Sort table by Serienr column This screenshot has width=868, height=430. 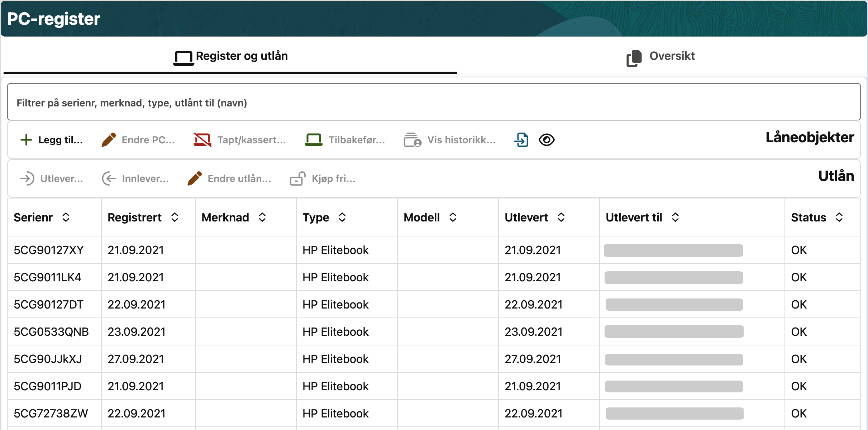click(66, 217)
